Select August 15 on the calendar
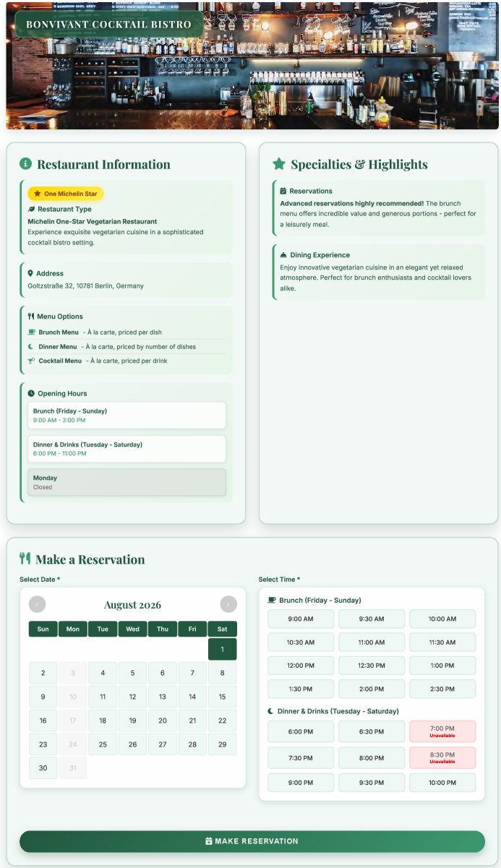The width and height of the screenshot is (501, 868). pyautogui.click(x=222, y=697)
